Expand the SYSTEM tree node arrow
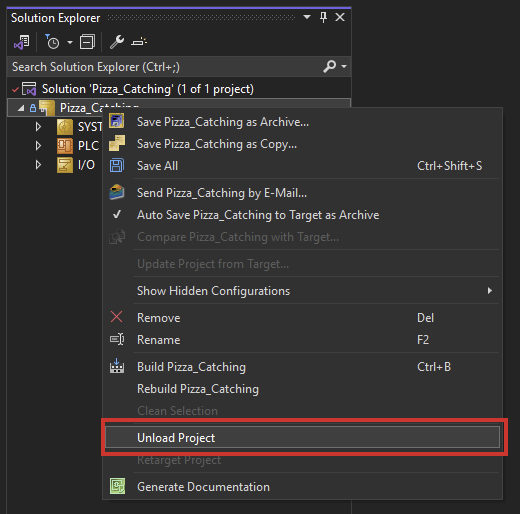The width and height of the screenshot is (520, 514). [38, 127]
